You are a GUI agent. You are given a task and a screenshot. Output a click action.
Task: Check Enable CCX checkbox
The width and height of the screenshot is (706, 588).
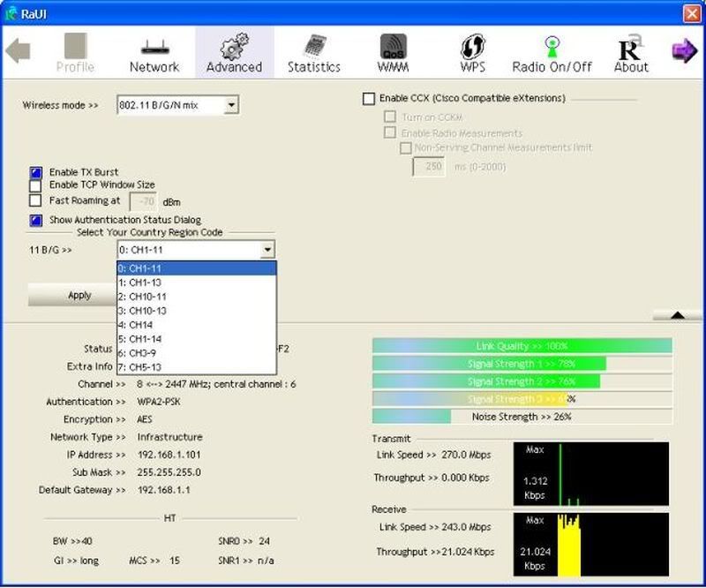369,99
